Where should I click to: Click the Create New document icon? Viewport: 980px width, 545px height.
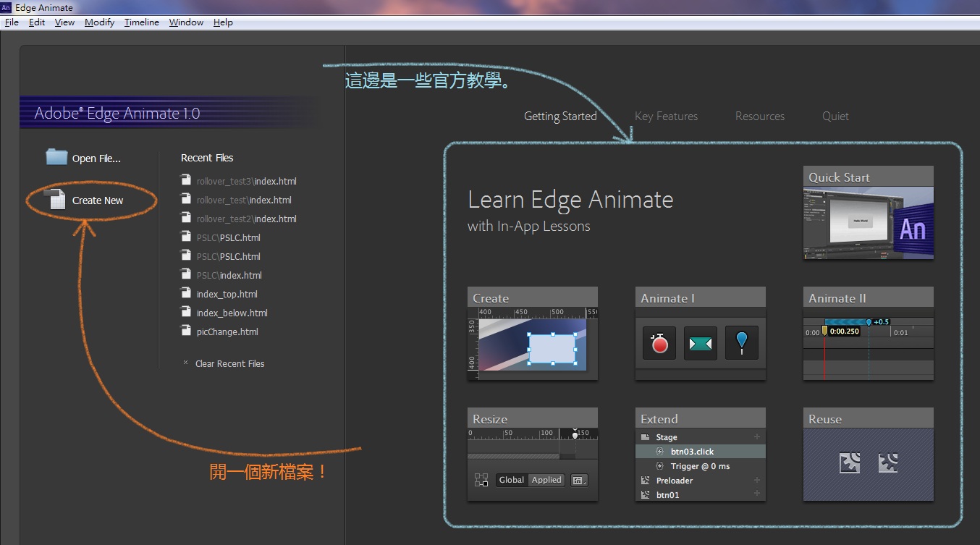[56, 199]
